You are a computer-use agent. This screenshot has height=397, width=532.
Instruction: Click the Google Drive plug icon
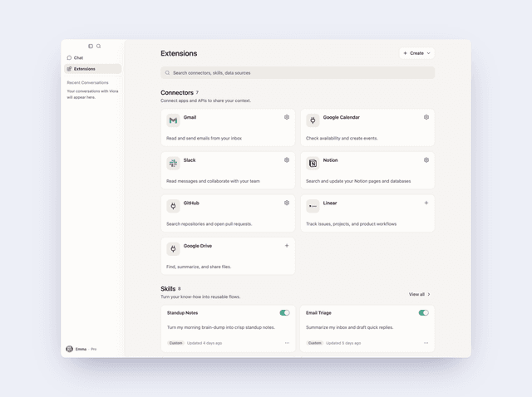coord(173,249)
